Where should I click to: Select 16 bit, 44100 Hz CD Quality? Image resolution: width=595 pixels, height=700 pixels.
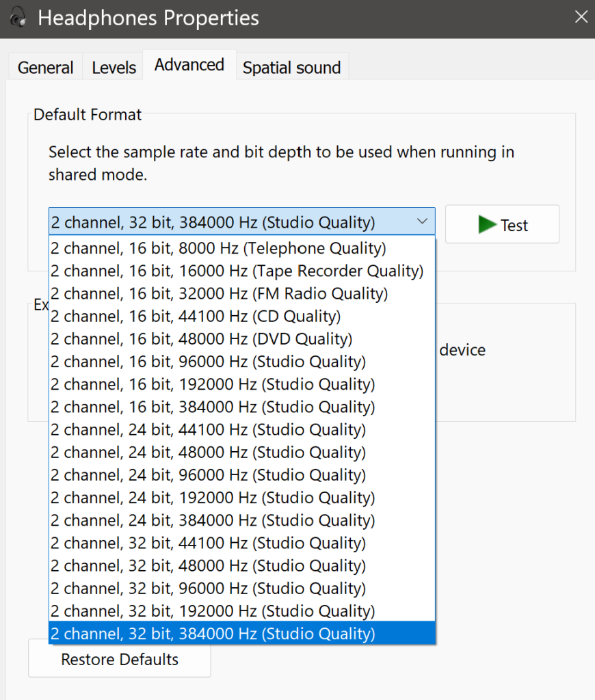coord(196,316)
